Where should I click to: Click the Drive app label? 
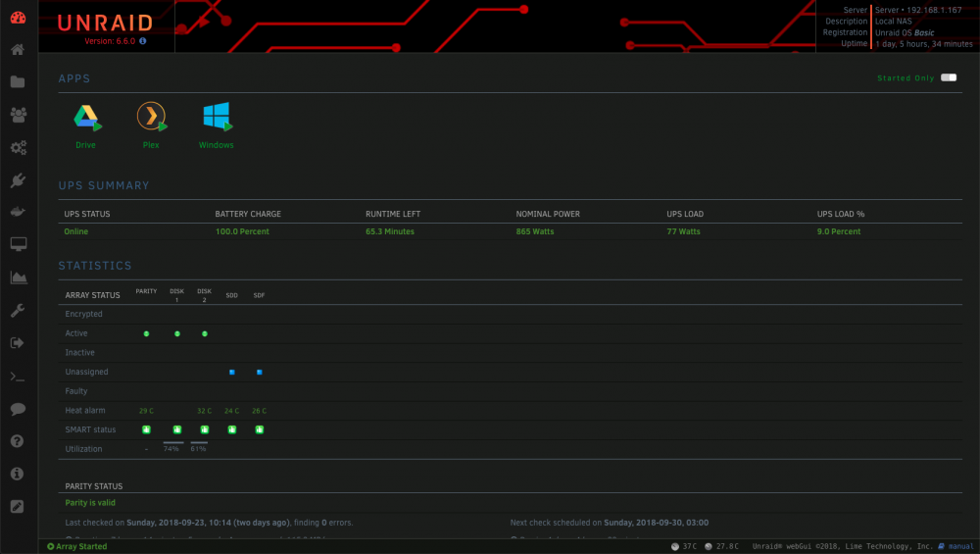(85, 145)
